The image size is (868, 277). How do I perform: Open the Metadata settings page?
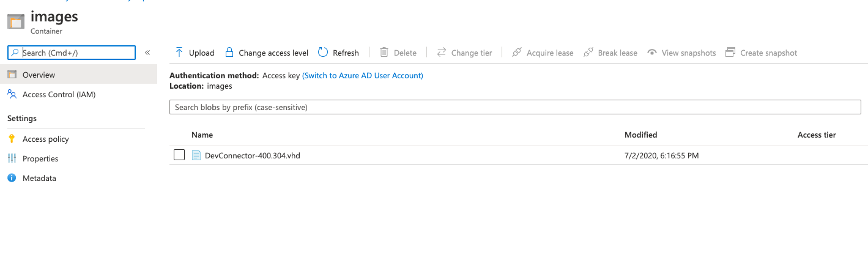[x=39, y=178]
